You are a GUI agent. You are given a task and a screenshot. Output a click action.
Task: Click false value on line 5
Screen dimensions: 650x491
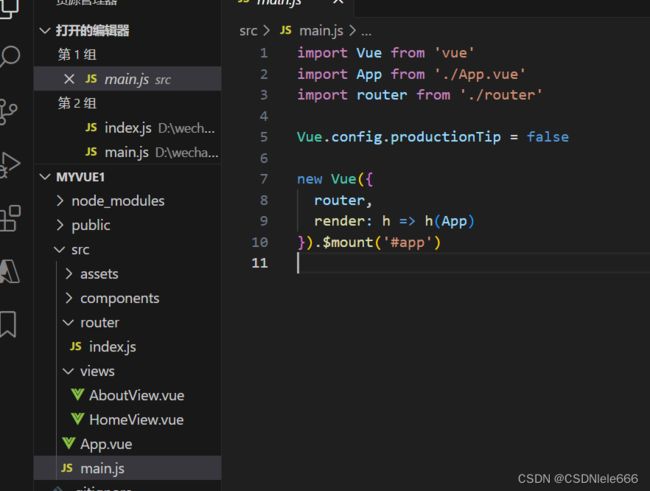[x=548, y=137]
